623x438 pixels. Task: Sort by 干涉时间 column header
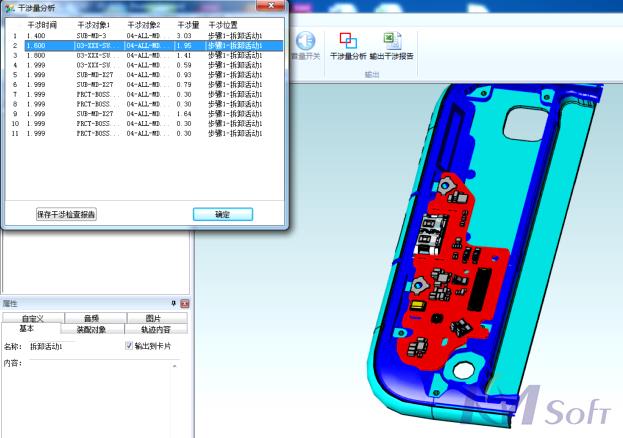[x=41, y=24]
